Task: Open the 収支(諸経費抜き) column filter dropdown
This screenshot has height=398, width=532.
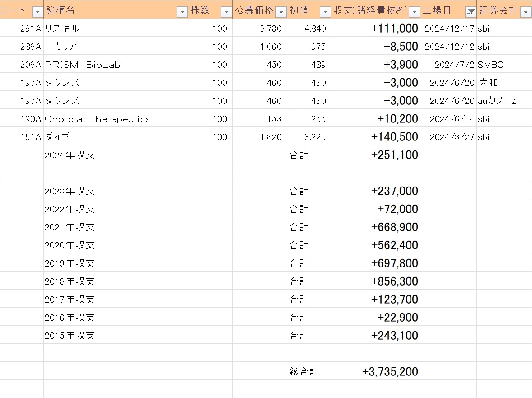Action: [414, 12]
